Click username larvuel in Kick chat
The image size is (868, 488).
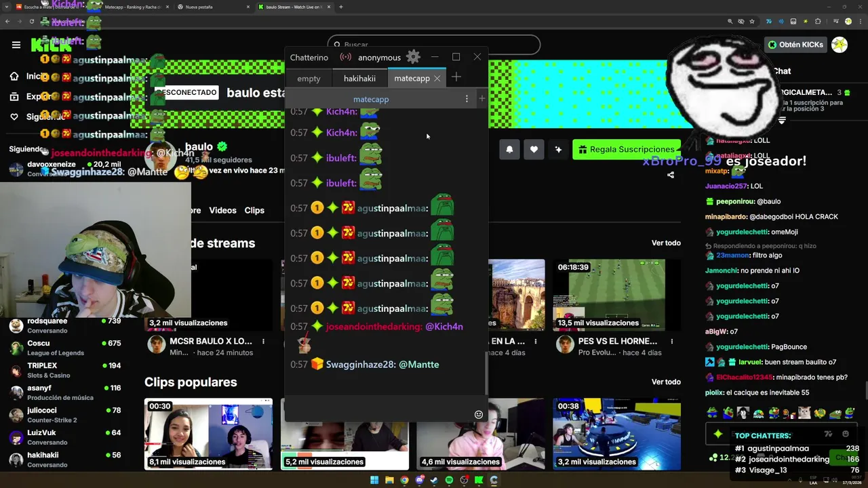point(751,362)
